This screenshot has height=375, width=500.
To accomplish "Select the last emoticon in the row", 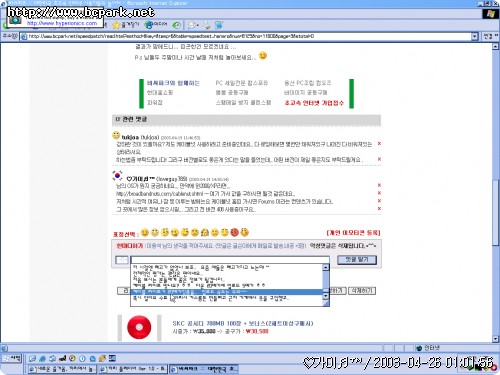I will pyautogui.click(x=244, y=232).
